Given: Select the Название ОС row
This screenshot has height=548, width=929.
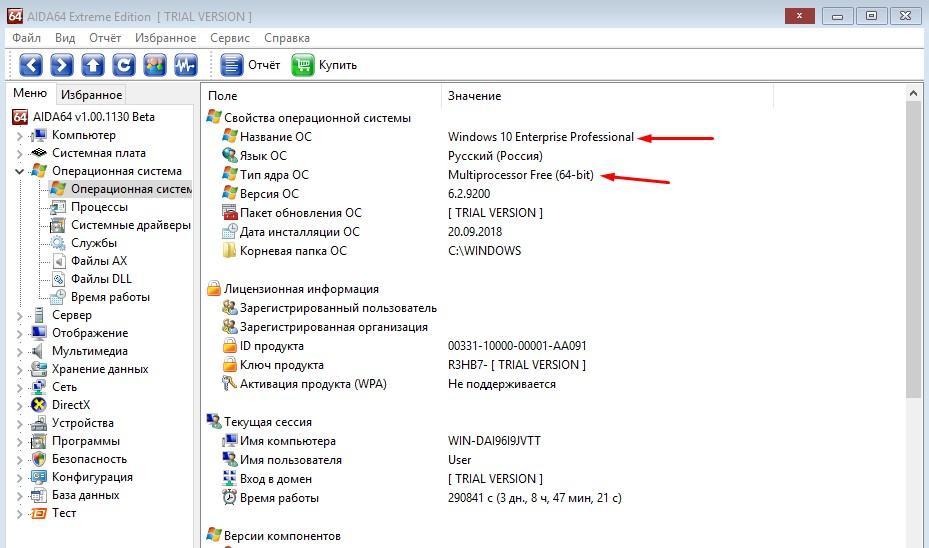Looking at the screenshot, I should click(x=428, y=137).
